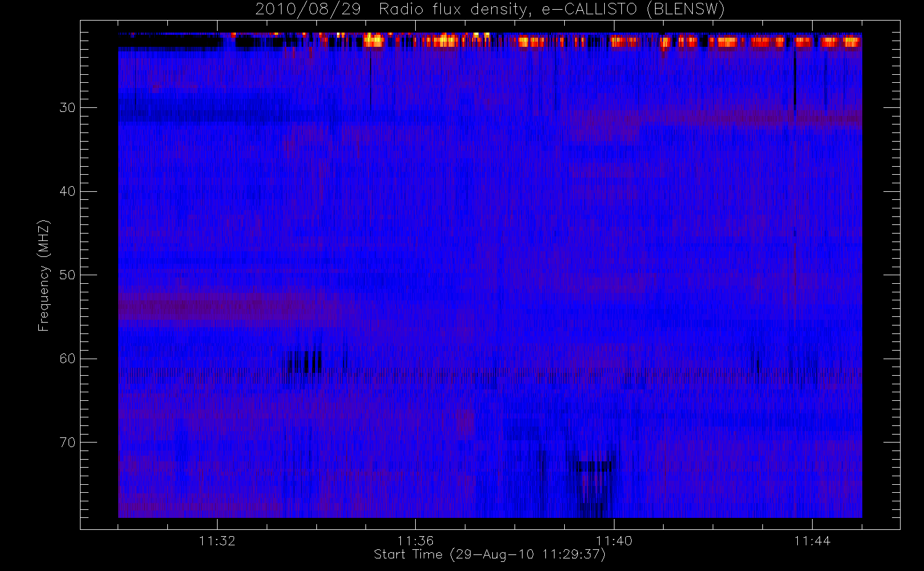Click the '11:32' time tick label
The image size is (924, 571).
(x=217, y=540)
